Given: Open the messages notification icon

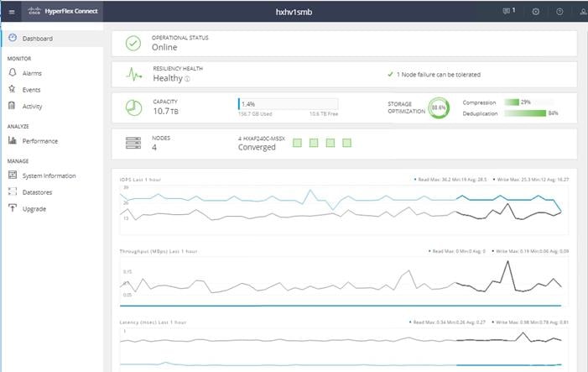Looking at the screenshot, I should pyautogui.click(x=508, y=11).
